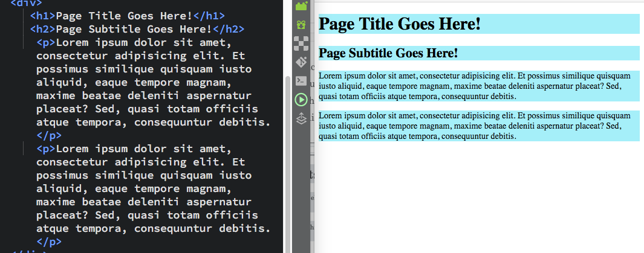Click 'Page Subtitle Goes Here!' heading in preview
644x253 pixels.
pos(388,53)
